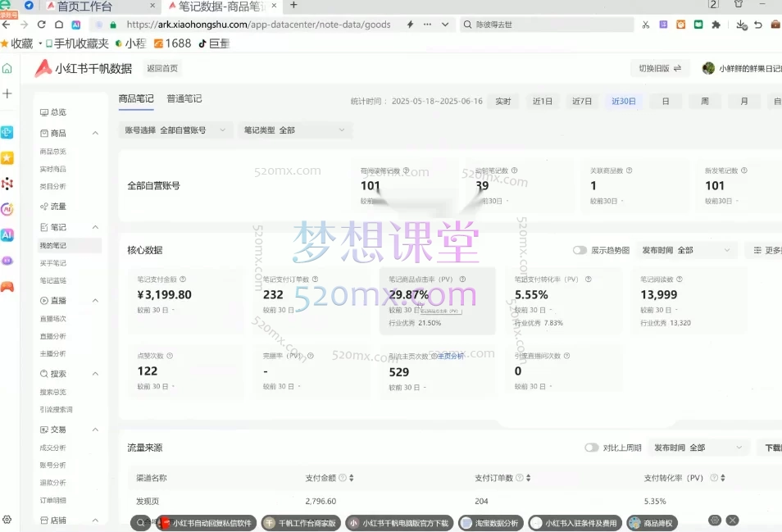
Task: Click the 返回首页 button
Action: tap(162, 68)
